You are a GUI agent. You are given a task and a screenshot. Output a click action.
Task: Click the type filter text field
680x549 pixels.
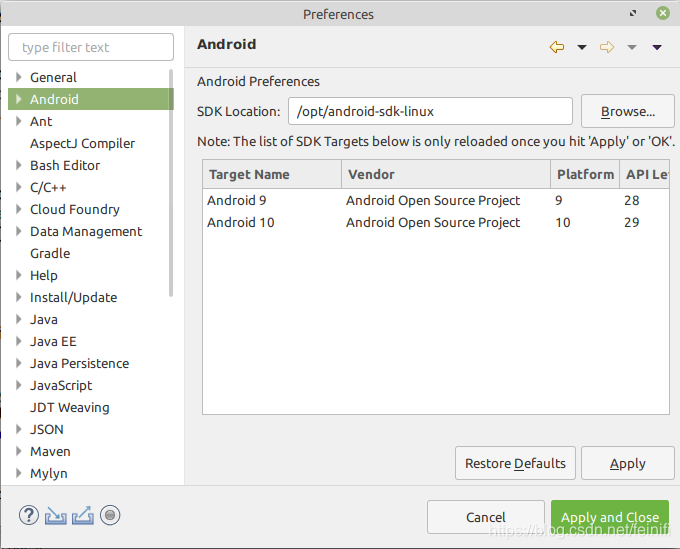pyautogui.click(x=91, y=47)
